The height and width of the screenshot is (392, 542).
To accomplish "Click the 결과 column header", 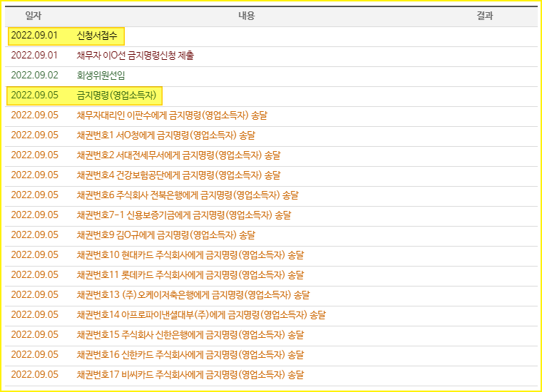I will tap(485, 16).
